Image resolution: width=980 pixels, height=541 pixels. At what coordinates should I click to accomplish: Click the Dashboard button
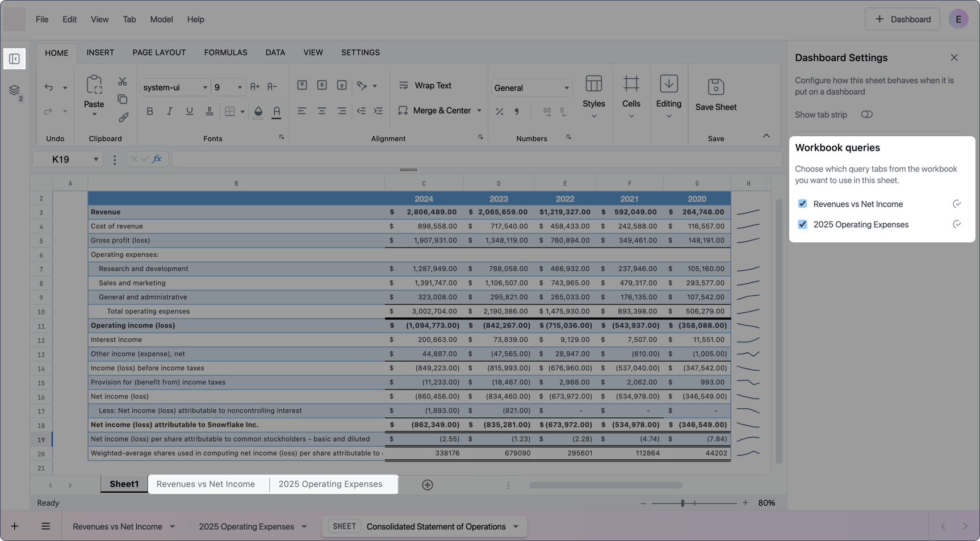[902, 19]
